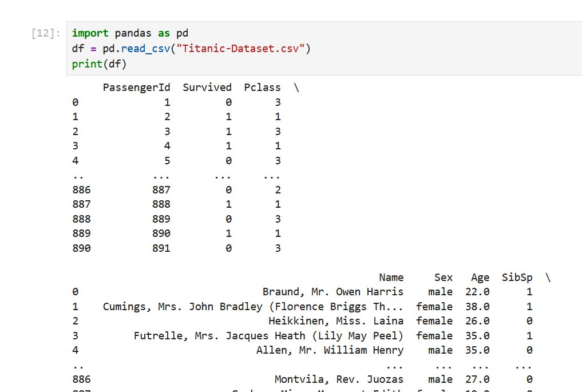Image resolution: width=582 pixels, height=392 pixels.
Task: Click the age value 26.0
Action: pos(477,321)
